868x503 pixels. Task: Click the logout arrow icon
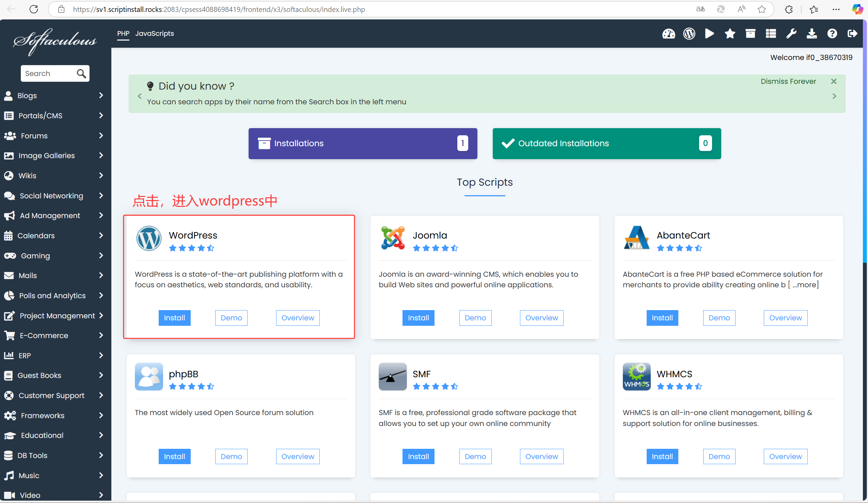(x=852, y=33)
